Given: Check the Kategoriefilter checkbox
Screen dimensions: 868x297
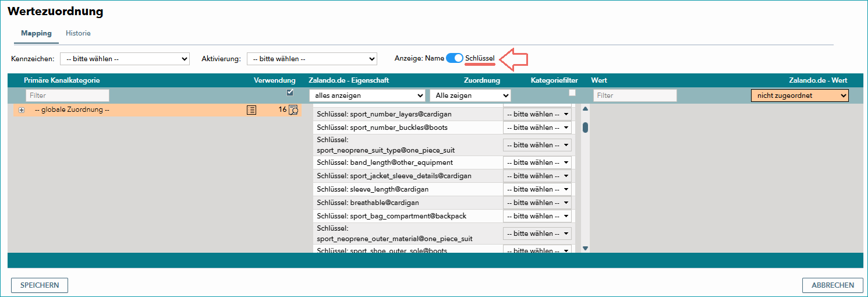Looking at the screenshot, I should [x=572, y=93].
